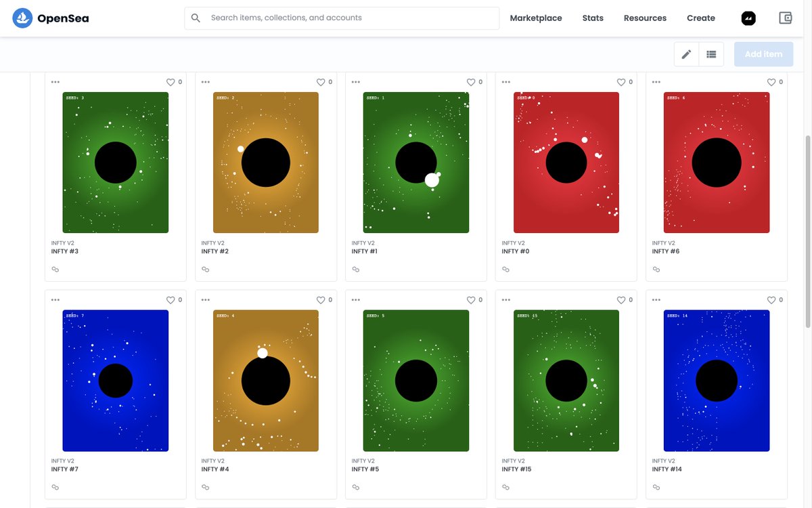Favorite INFTY #15 with the heart

click(x=621, y=300)
